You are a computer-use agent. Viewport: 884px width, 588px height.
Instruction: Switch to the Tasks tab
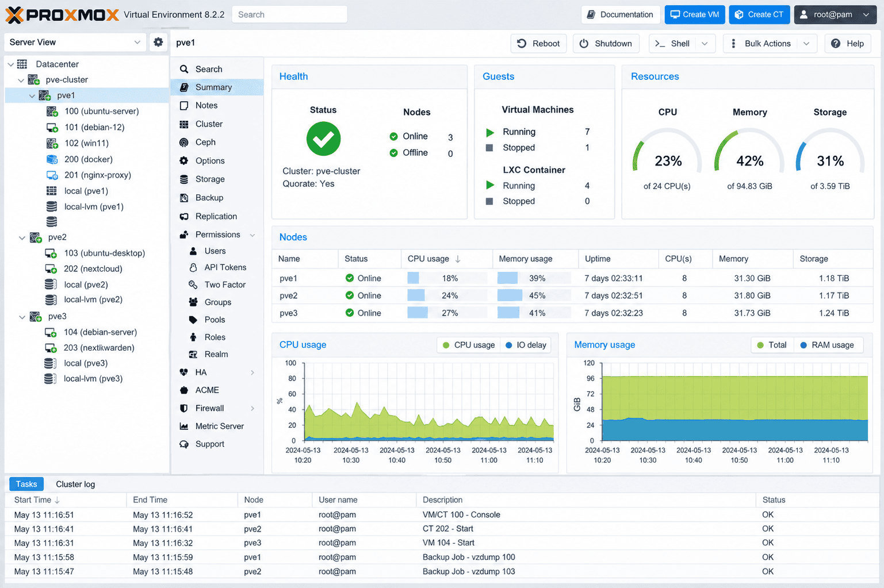pos(26,484)
